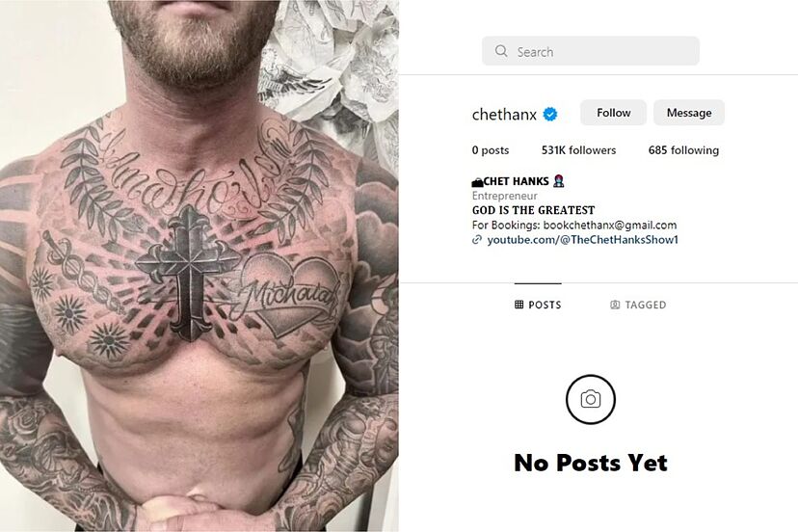Click the emoji after CHET HANKS name

(558, 181)
